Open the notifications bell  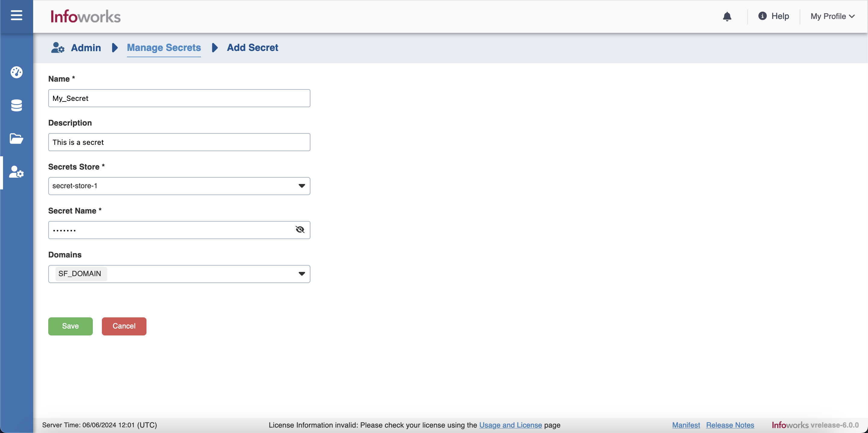click(727, 17)
